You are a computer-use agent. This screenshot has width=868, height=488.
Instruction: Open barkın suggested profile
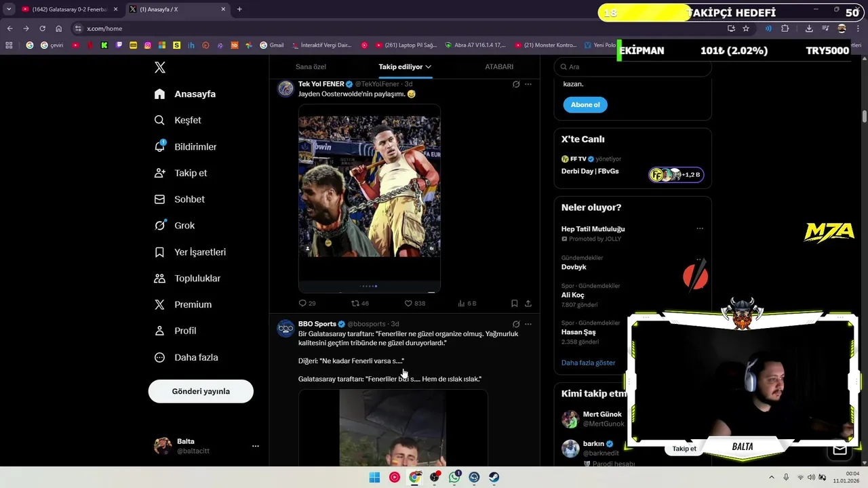(593, 444)
